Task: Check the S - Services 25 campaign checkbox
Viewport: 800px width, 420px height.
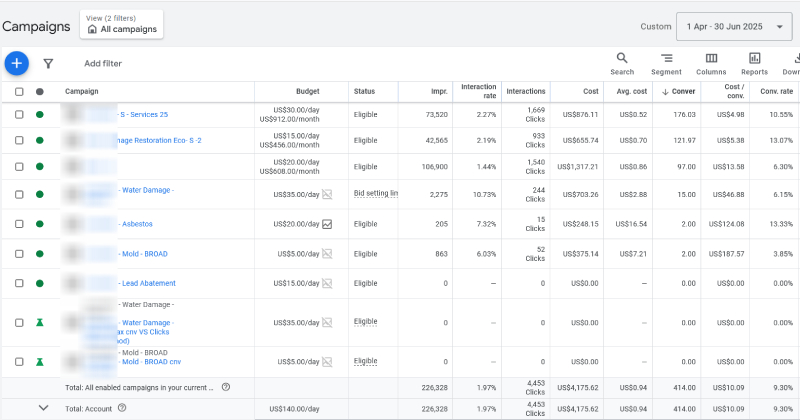Action: (x=19, y=114)
